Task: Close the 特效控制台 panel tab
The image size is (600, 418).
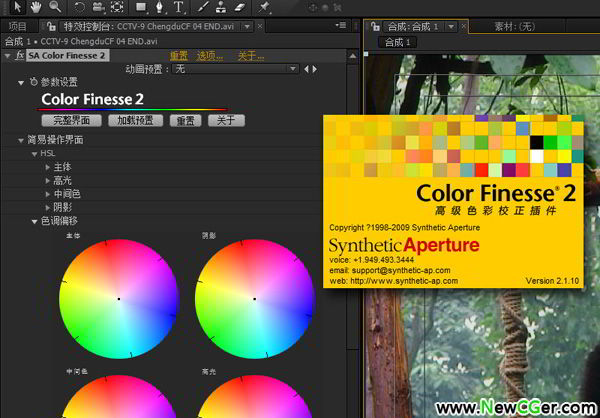Action: (260, 26)
